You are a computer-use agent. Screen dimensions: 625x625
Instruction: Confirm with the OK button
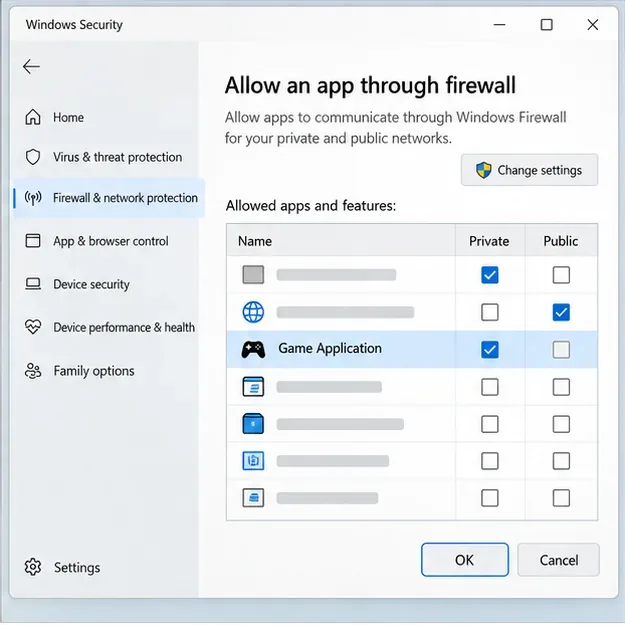pyautogui.click(x=465, y=560)
